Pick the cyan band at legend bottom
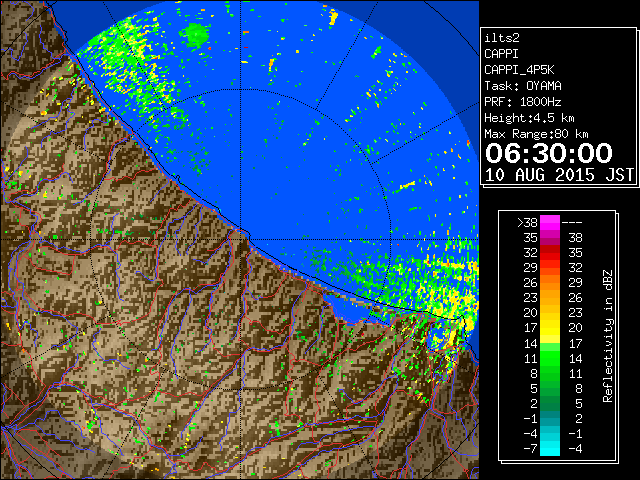The height and width of the screenshot is (480, 640). click(x=550, y=448)
